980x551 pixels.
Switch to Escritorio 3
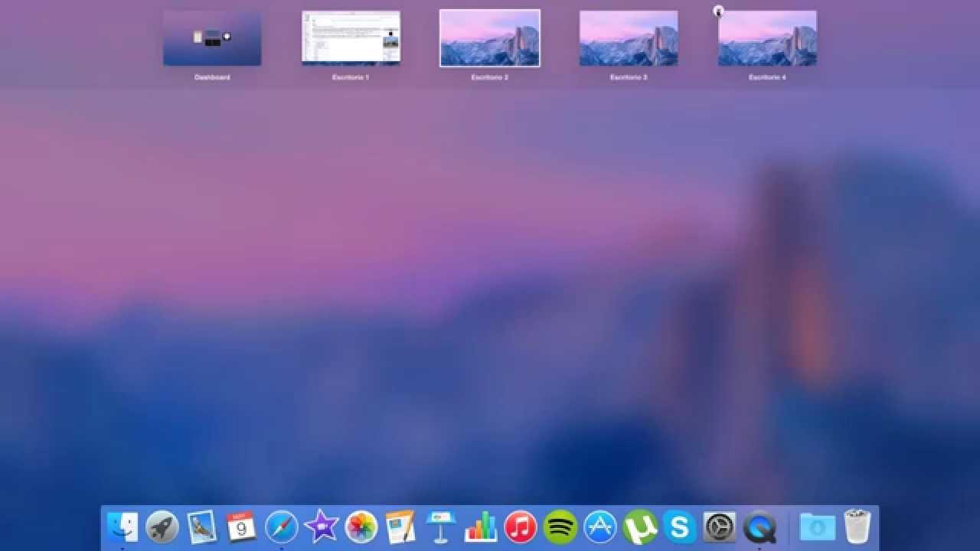629,38
